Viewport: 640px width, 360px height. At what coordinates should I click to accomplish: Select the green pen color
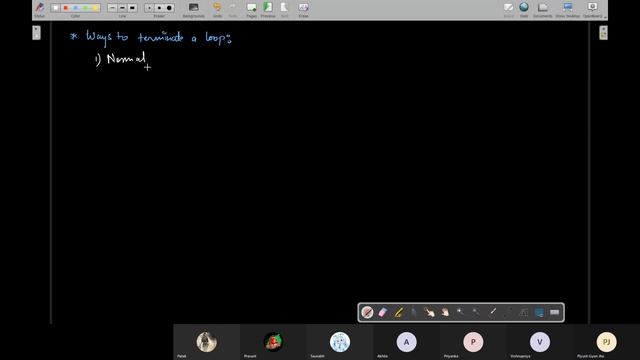[86, 8]
